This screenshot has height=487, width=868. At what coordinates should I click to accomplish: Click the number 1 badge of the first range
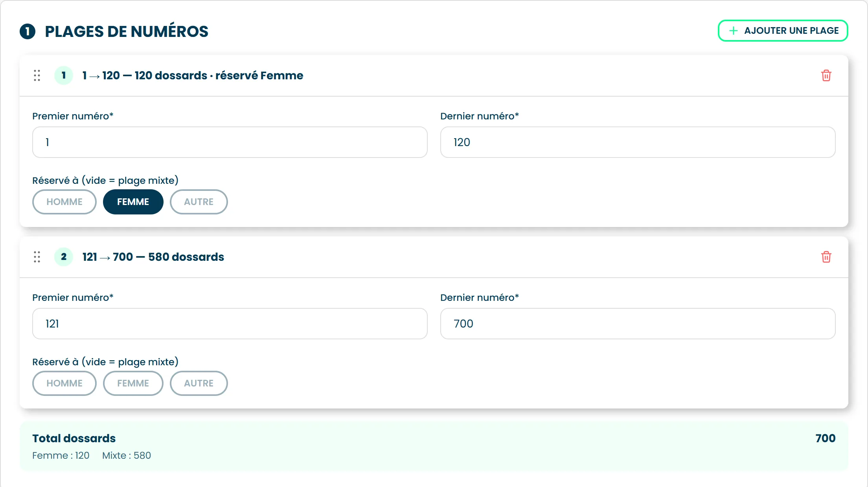[x=64, y=75]
